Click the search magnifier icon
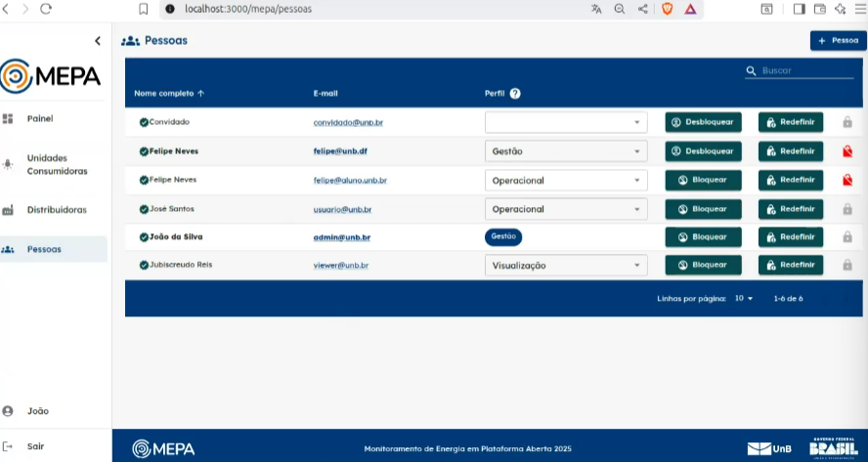 click(752, 70)
